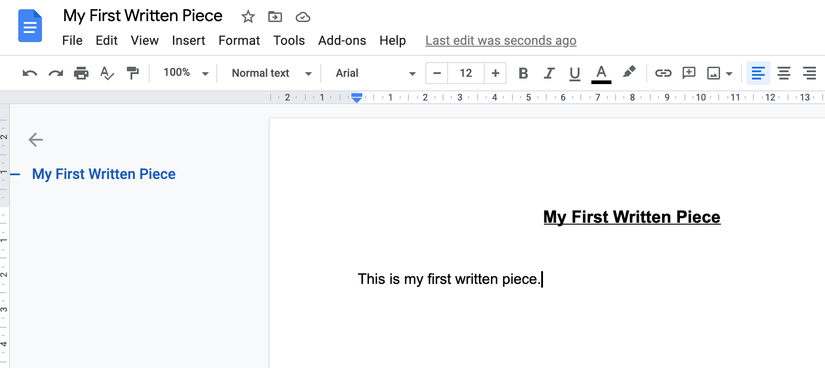Move document to a folder icon
Image resolution: width=825 pixels, height=368 pixels.
click(x=275, y=17)
